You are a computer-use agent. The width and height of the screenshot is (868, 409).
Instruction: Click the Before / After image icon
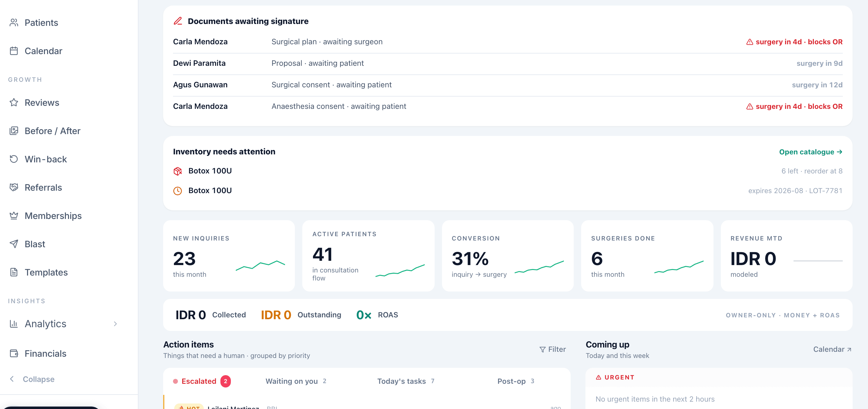pos(14,131)
